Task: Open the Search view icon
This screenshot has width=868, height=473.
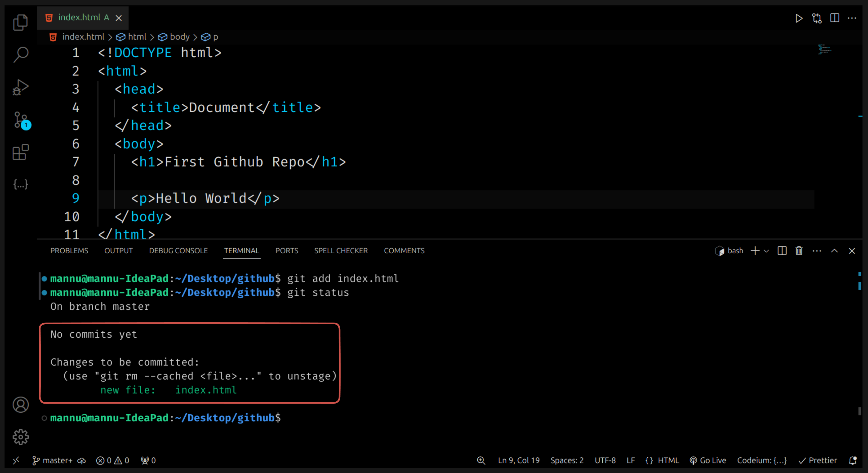Action: (20, 54)
